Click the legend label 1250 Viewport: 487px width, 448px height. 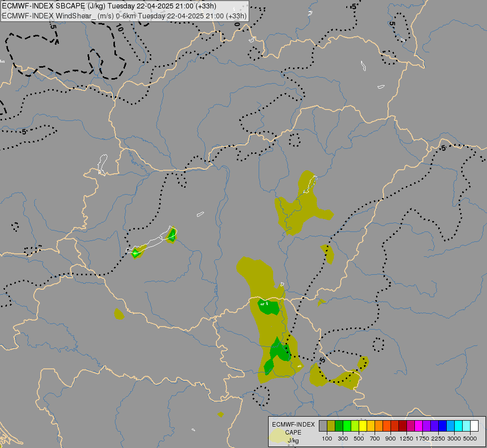pyautogui.click(x=406, y=439)
